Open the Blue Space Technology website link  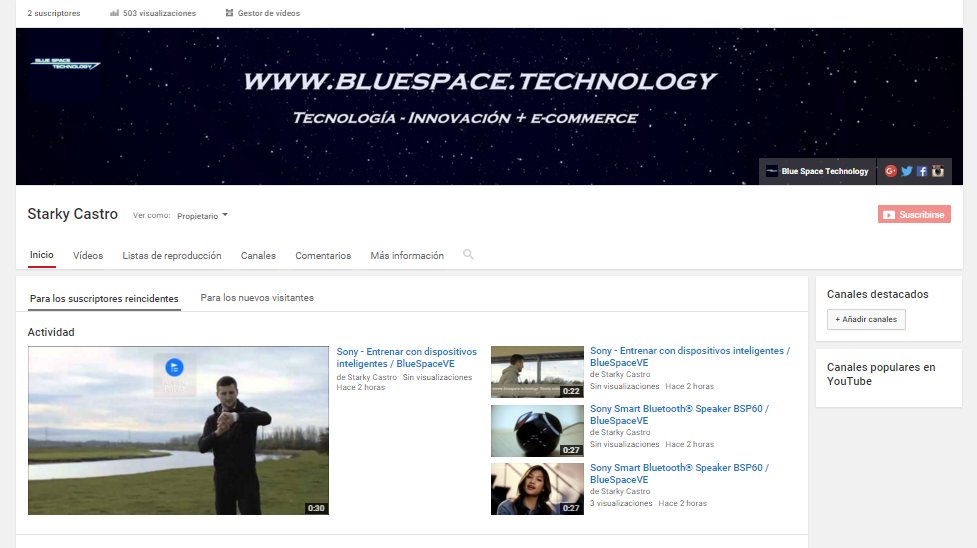817,171
